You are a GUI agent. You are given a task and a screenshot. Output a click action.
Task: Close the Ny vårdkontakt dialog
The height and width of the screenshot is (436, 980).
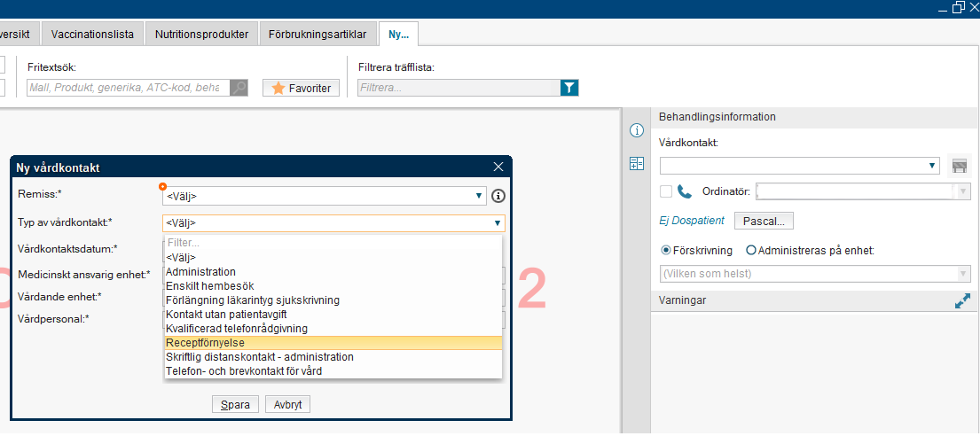(x=498, y=167)
